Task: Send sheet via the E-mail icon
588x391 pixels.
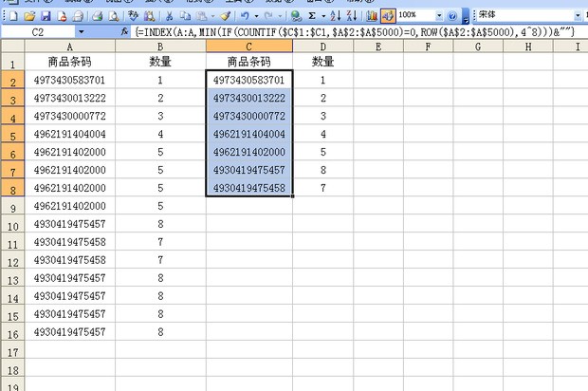Action: point(78,16)
